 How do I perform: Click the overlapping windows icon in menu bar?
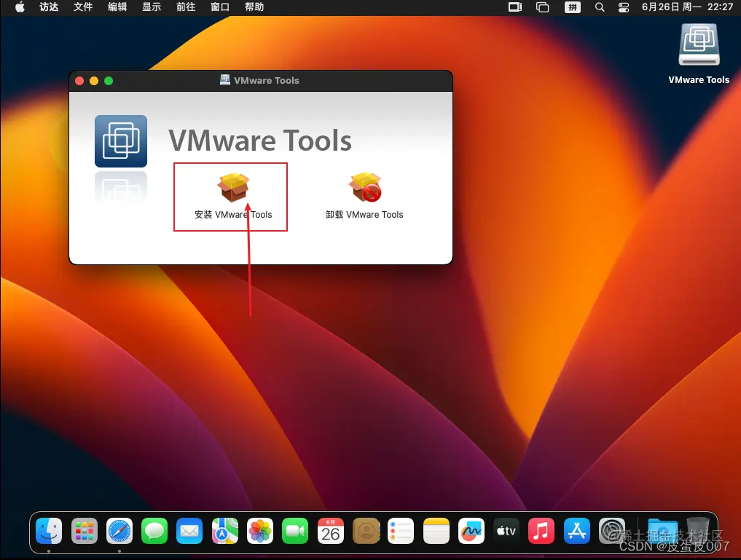[543, 7]
